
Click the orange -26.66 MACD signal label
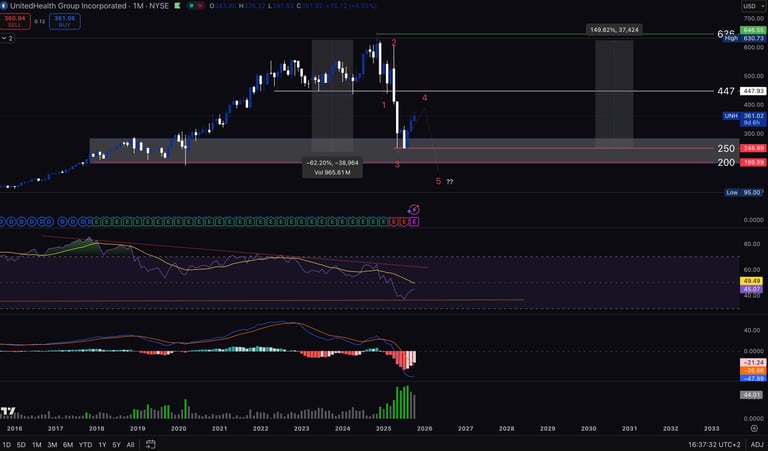[x=754, y=371]
